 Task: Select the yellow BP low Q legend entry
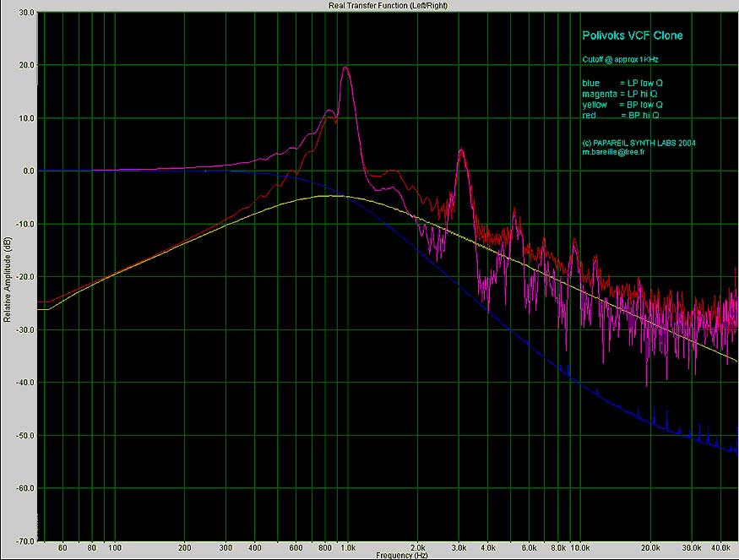tap(622, 105)
